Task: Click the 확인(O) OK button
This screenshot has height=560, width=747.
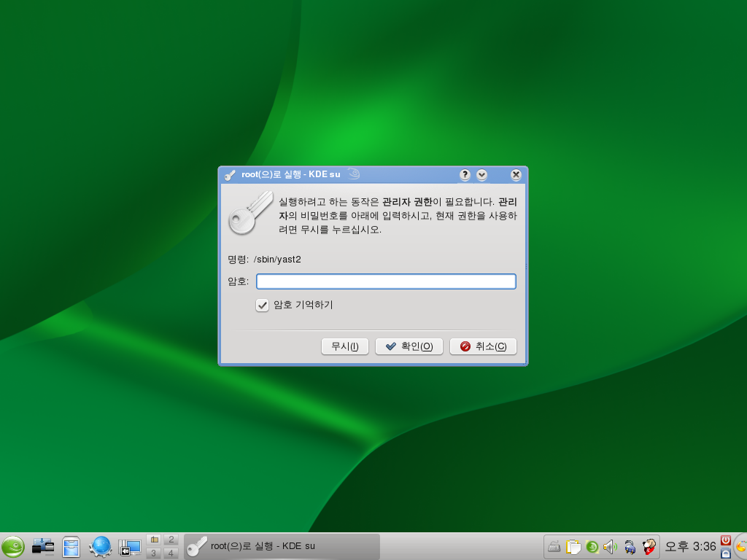Action: [409, 346]
